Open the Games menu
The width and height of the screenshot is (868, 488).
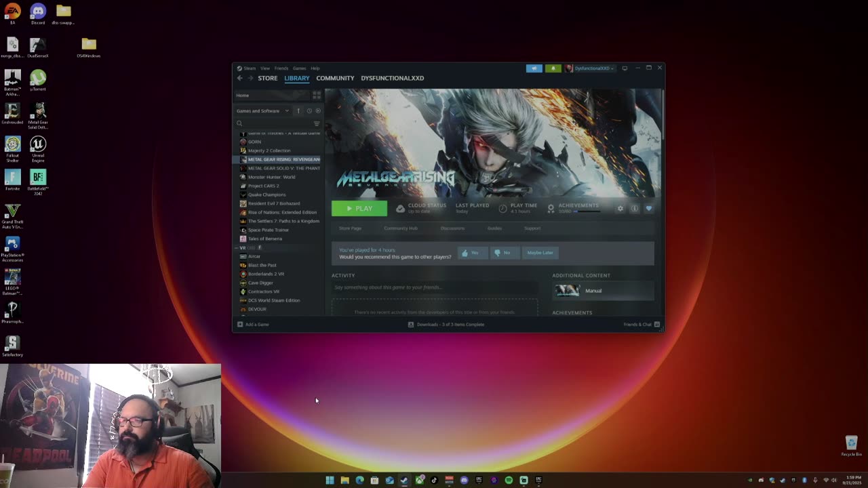299,68
